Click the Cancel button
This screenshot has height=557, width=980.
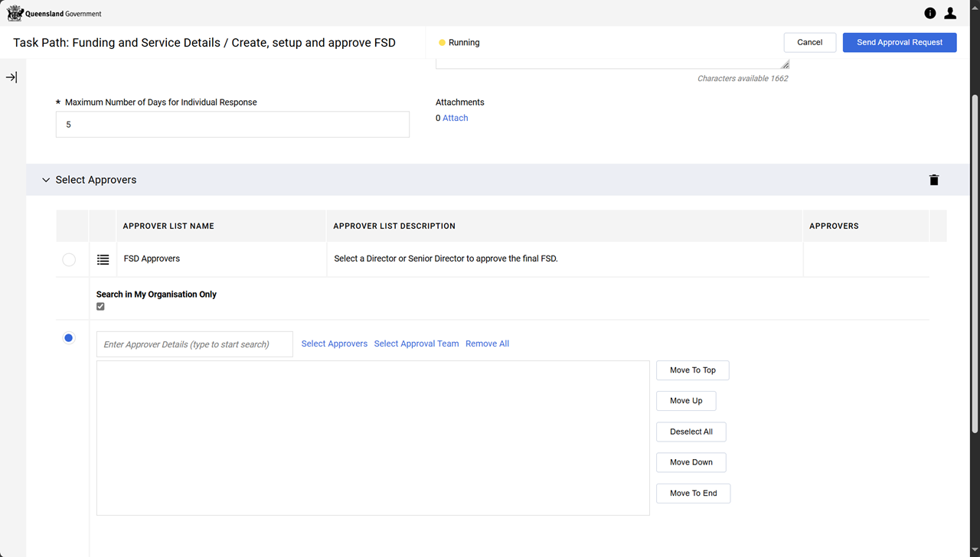pyautogui.click(x=809, y=42)
